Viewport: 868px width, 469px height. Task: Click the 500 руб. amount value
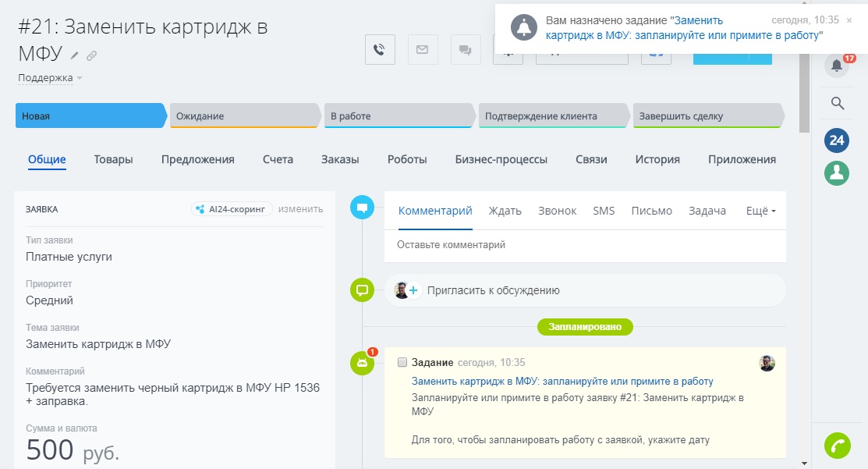pyautogui.click(x=73, y=449)
